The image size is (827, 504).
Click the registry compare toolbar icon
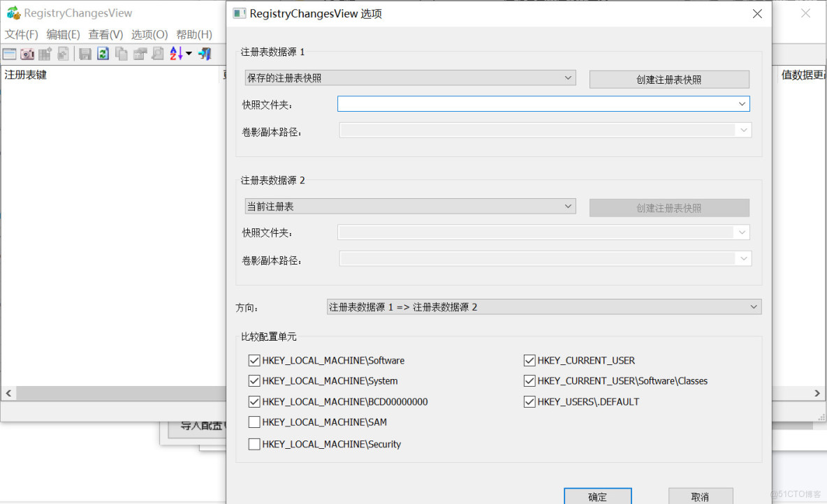click(44, 54)
